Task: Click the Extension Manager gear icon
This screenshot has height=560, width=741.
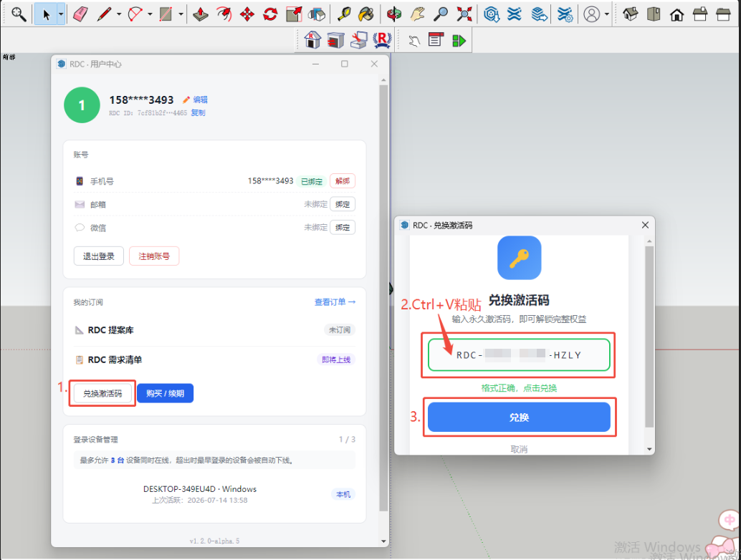Action: point(565,14)
